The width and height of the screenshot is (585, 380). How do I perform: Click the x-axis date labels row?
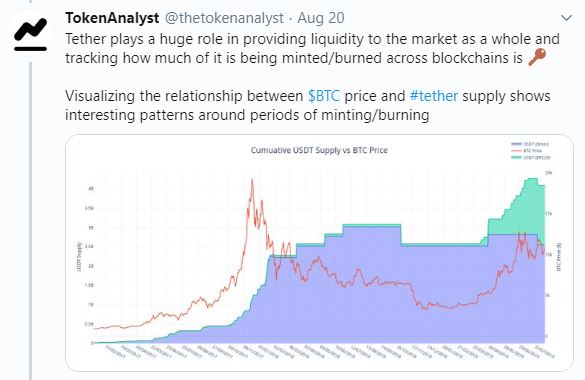324,352
